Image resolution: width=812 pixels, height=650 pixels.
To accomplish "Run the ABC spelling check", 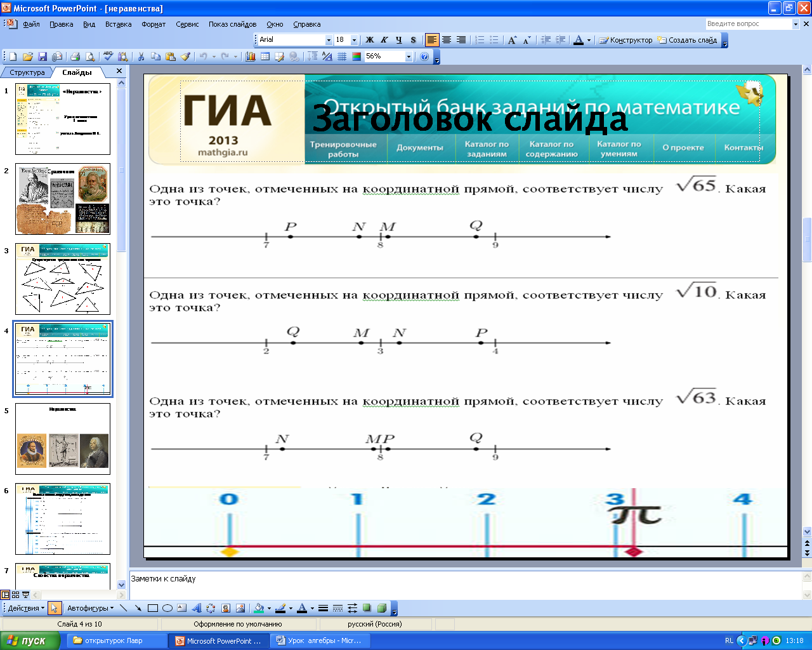I will tap(108, 56).
